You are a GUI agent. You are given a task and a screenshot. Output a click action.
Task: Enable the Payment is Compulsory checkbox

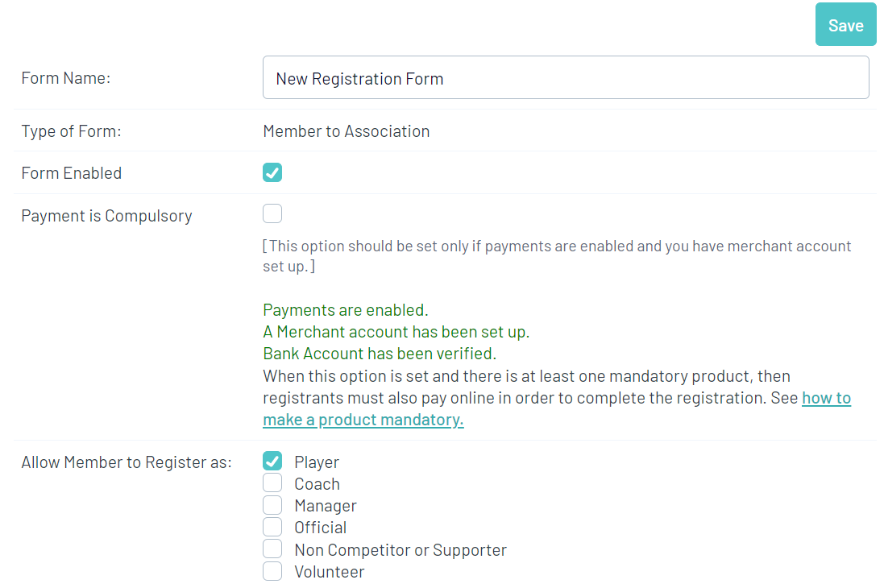tap(272, 214)
